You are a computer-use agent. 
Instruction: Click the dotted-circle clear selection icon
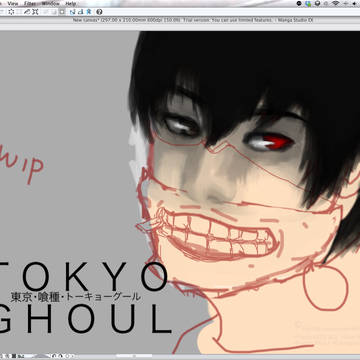tap(11, 12)
